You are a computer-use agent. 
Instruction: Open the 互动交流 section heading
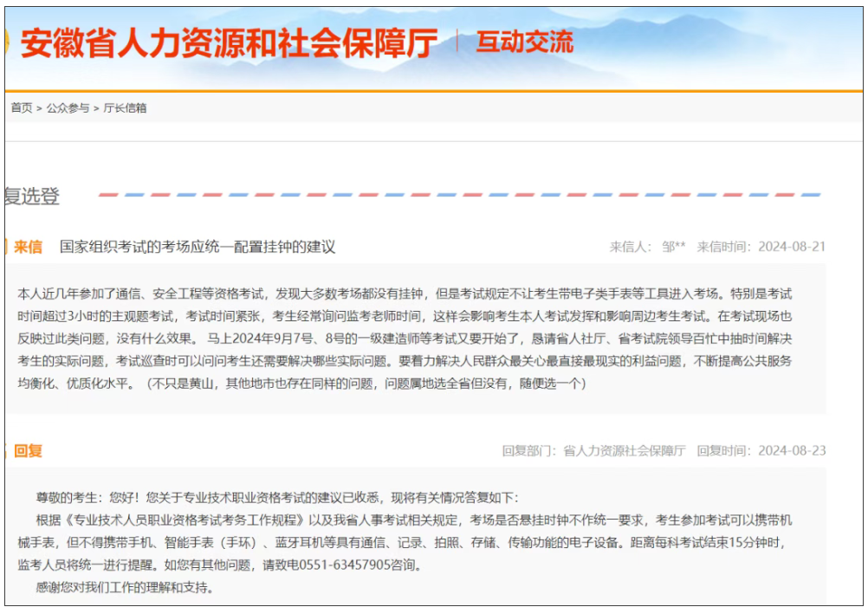click(x=524, y=42)
